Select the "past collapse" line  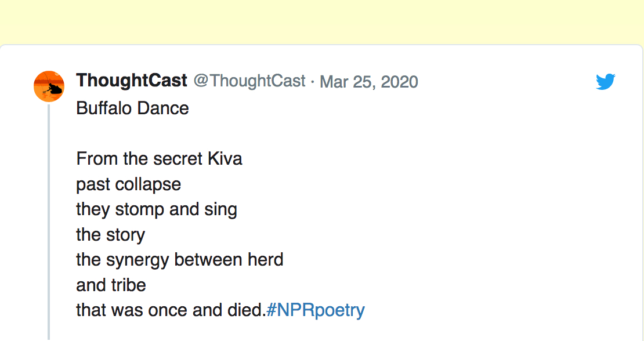click(128, 184)
